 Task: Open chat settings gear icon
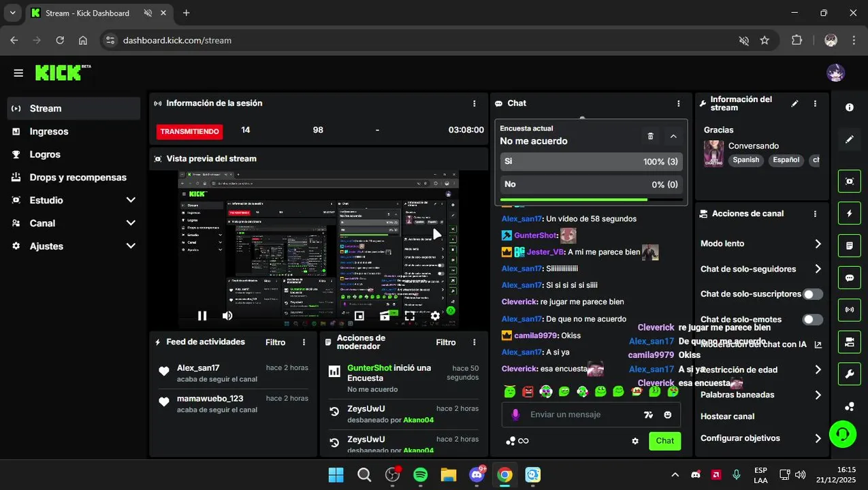pos(635,441)
